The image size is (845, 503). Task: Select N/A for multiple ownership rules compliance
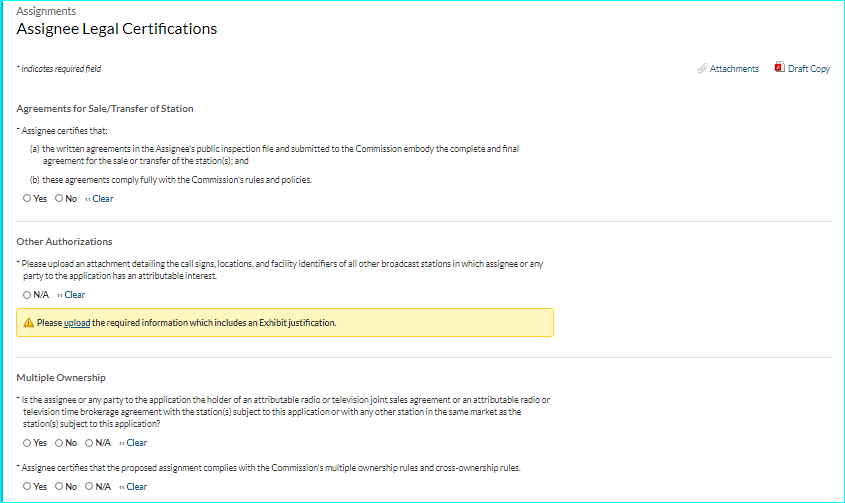[90, 487]
